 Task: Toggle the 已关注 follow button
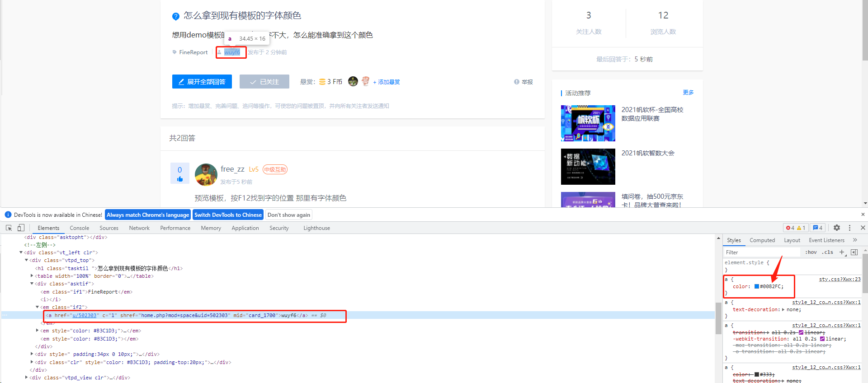coord(264,82)
